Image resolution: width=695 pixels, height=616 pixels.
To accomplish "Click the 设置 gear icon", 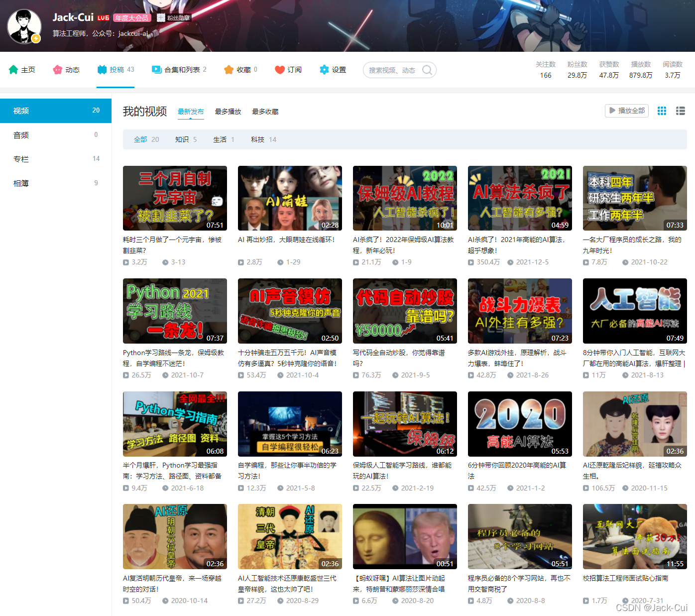I will 324,70.
